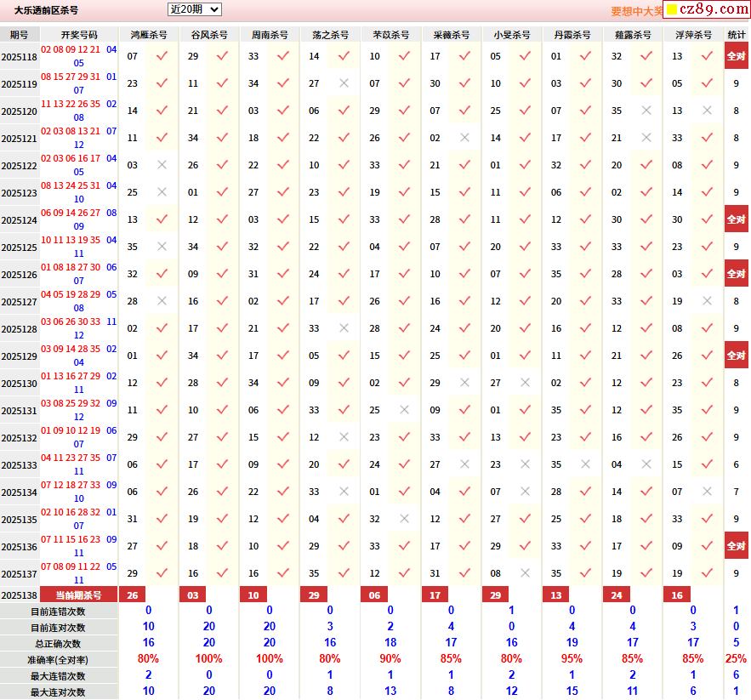Click gray X in 鸿雁杀号 for 2025122

pos(162,165)
